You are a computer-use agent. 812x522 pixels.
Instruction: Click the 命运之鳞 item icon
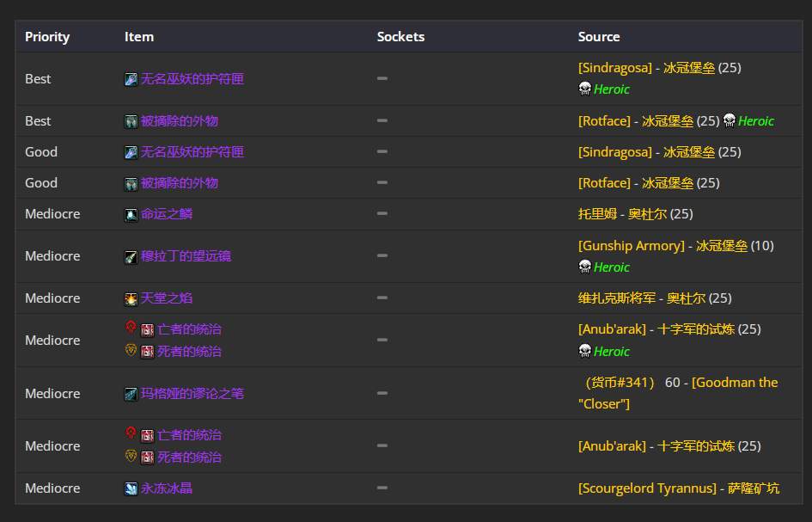coord(131,215)
